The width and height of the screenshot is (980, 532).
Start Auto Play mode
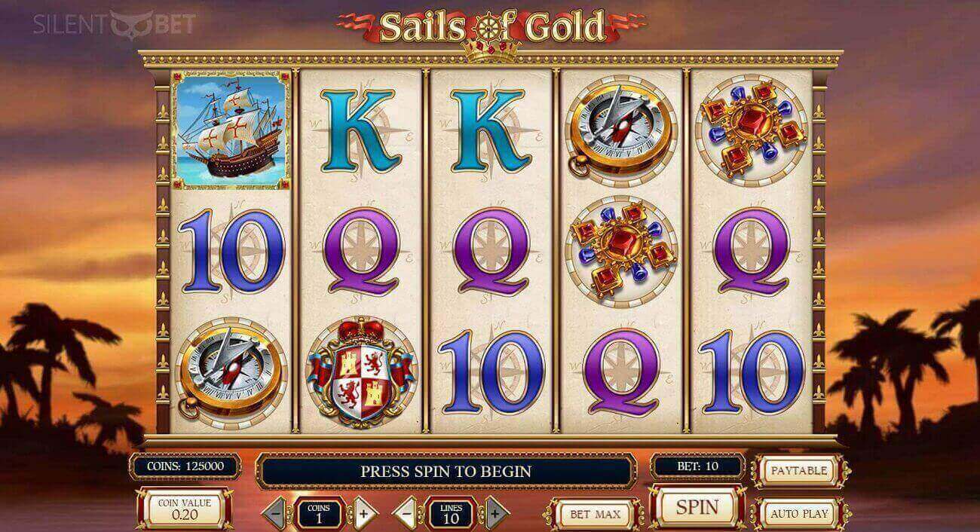[x=798, y=514]
